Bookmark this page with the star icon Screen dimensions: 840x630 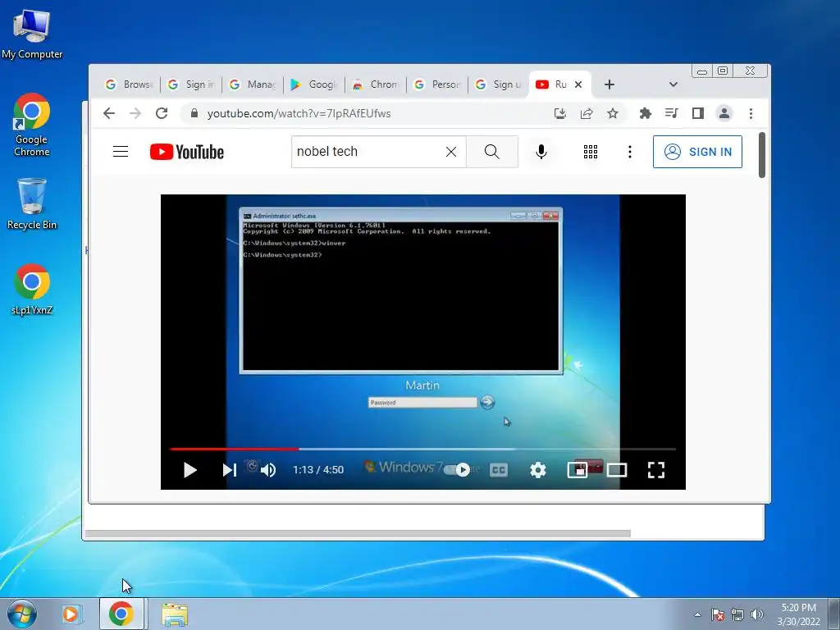click(612, 113)
